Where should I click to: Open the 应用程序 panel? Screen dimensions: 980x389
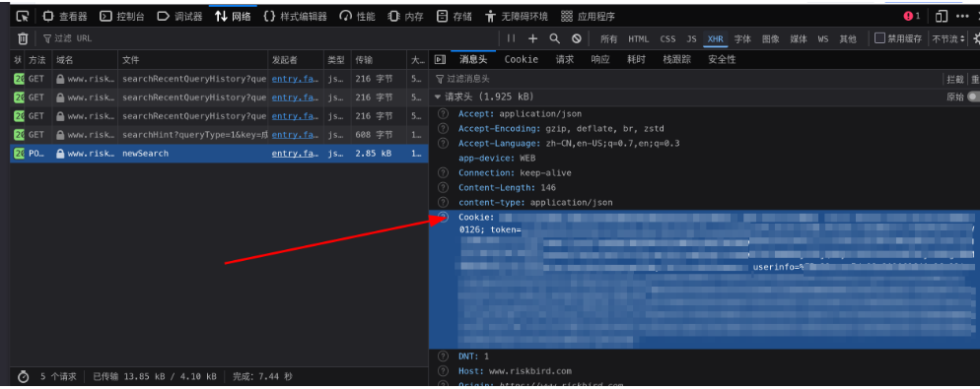(x=589, y=16)
